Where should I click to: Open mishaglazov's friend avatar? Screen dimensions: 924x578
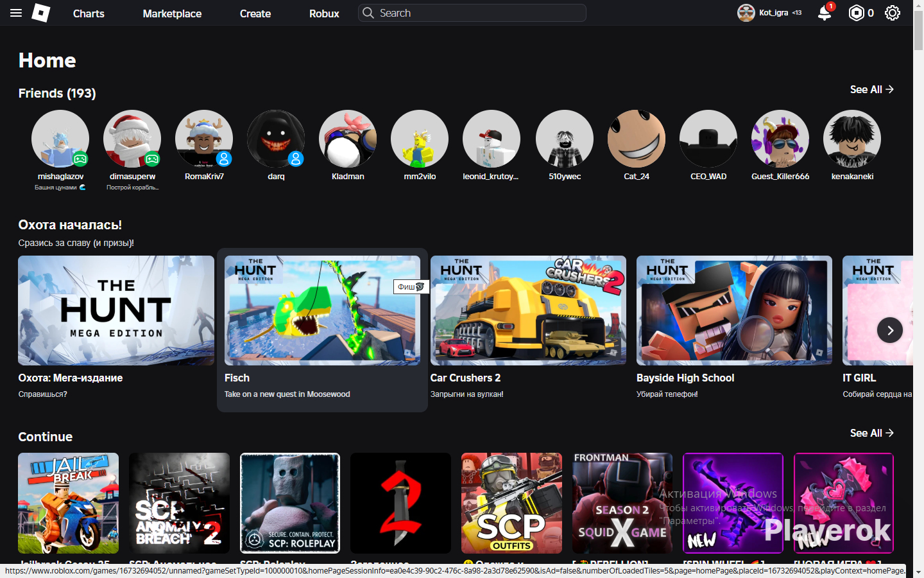tap(60, 139)
